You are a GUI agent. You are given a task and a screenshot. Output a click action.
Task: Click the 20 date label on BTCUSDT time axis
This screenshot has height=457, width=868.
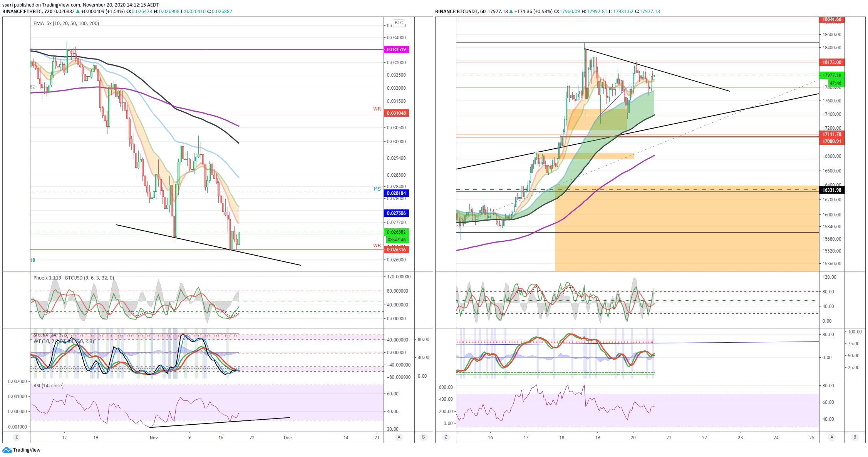[633, 437]
